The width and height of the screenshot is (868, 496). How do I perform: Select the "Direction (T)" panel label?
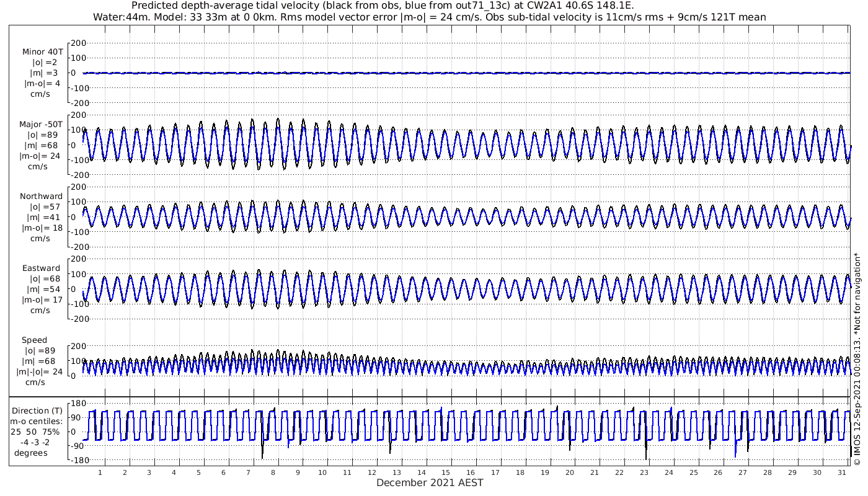pos(37,411)
